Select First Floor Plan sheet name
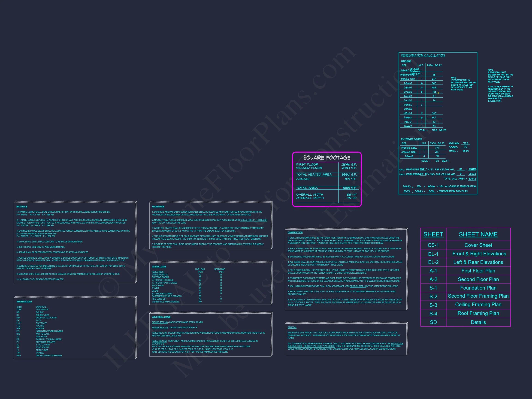This screenshot has width=532, height=399. coord(478,271)
